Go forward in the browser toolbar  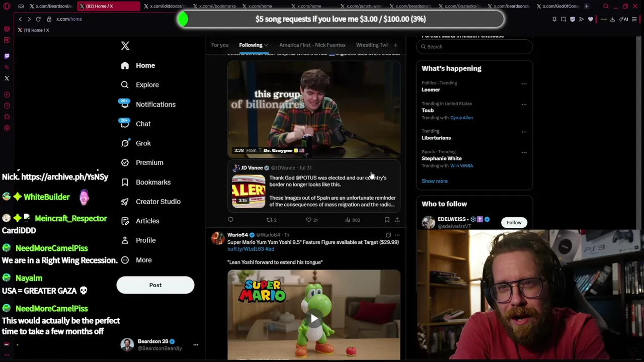pyautogui.click(x=29, y=19)
